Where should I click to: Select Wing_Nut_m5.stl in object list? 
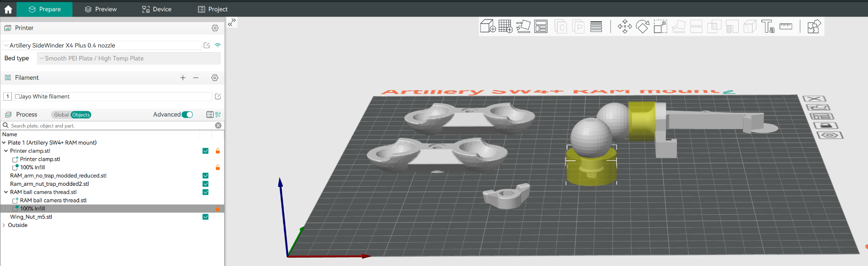(x=31, y=217)
